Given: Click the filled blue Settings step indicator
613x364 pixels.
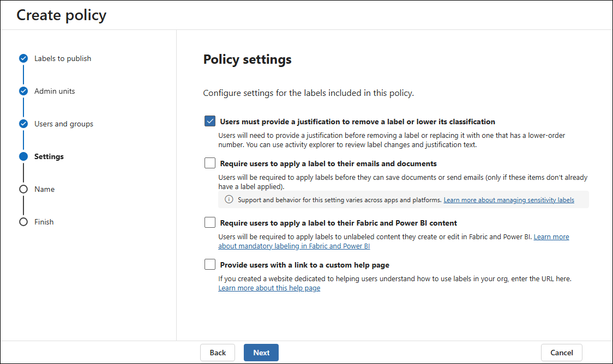Looking at the screenshot, I should tap(23, 156).
